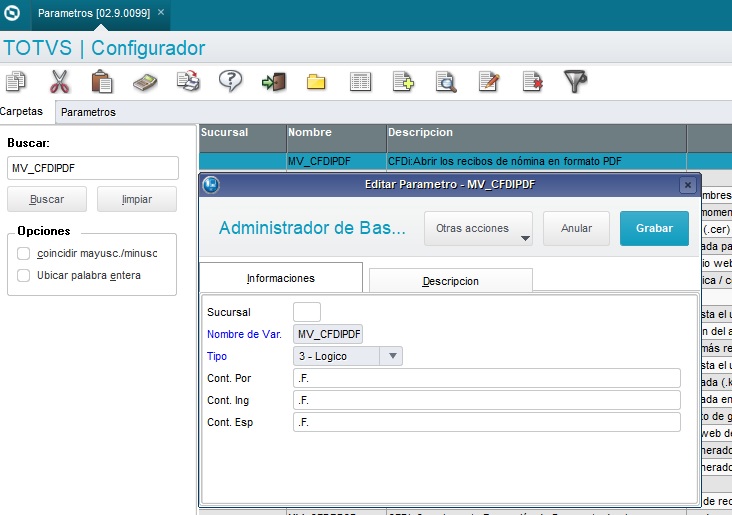Sort by Nombre column header

point(336,138)
